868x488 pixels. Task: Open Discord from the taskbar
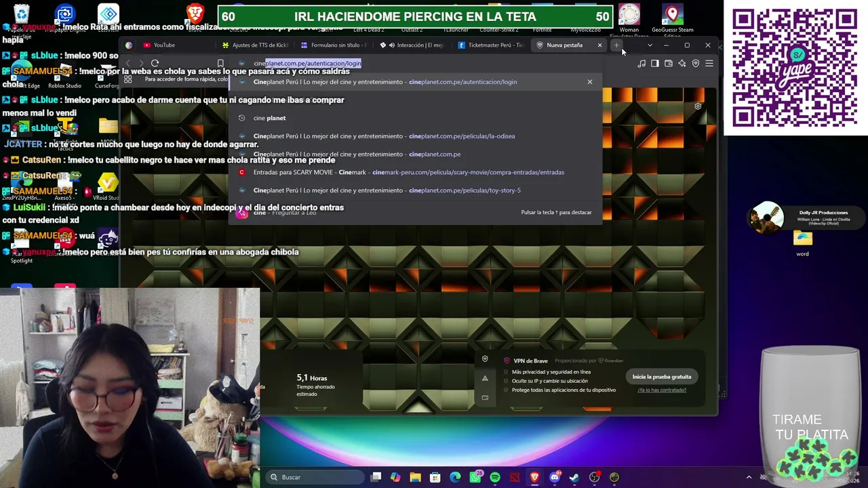(555, 477)
